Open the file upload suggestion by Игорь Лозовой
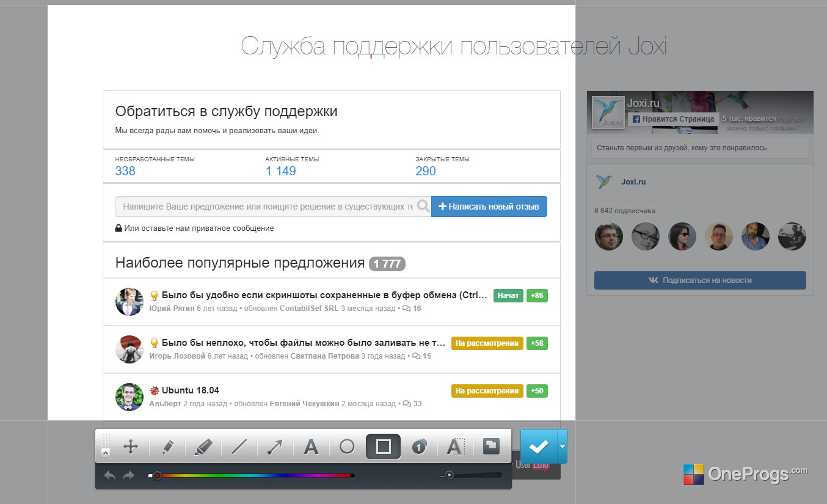Viewport: 827px width, 504px height. click(304, 343)
